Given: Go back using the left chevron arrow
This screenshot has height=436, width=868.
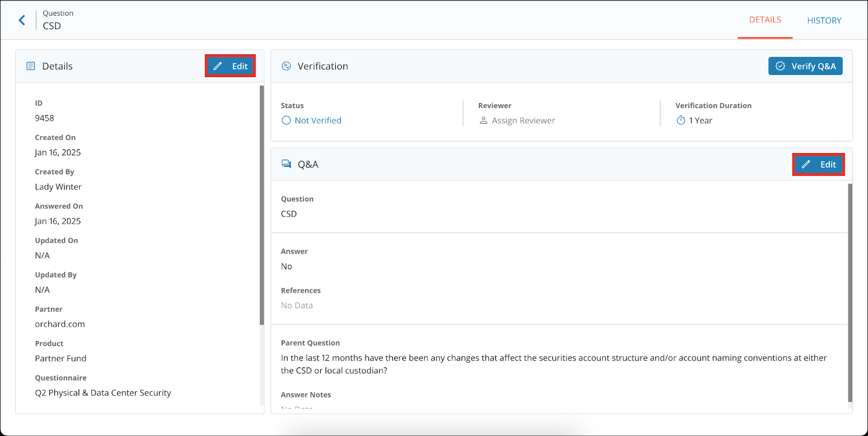Looking at the screenshot, I should tap(22, 20).
